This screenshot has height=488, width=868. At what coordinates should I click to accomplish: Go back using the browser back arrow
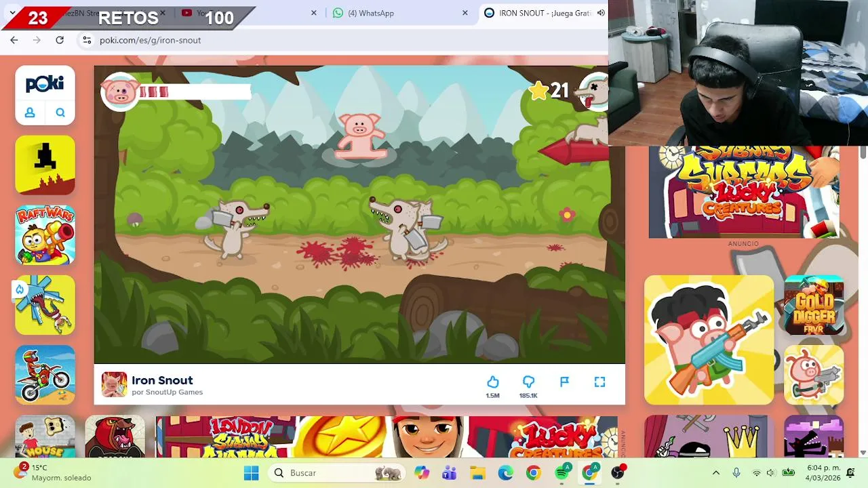[14, 40]
